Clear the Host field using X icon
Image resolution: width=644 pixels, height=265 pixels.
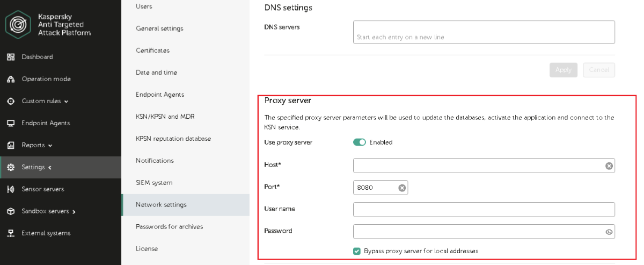tap(609, 166)
